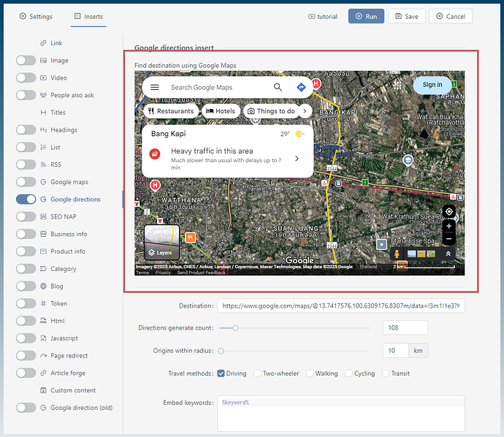Expand the imagery strip double chevron

pyautogui.click(x=448, y=254)
